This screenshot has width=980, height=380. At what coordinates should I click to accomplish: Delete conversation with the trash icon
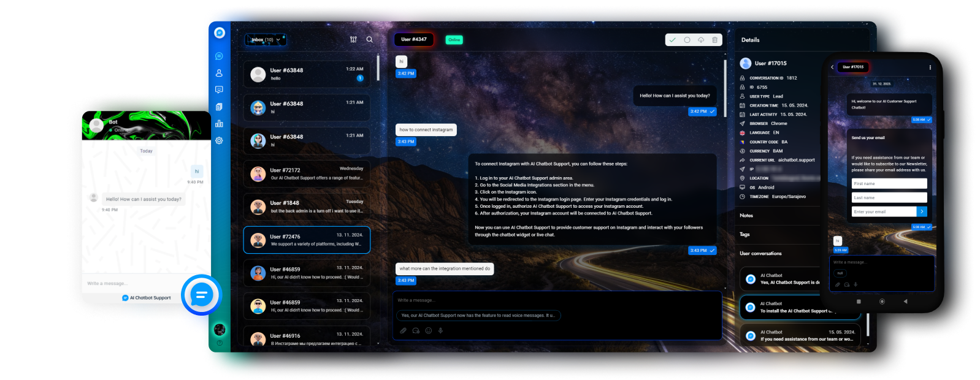714,40
